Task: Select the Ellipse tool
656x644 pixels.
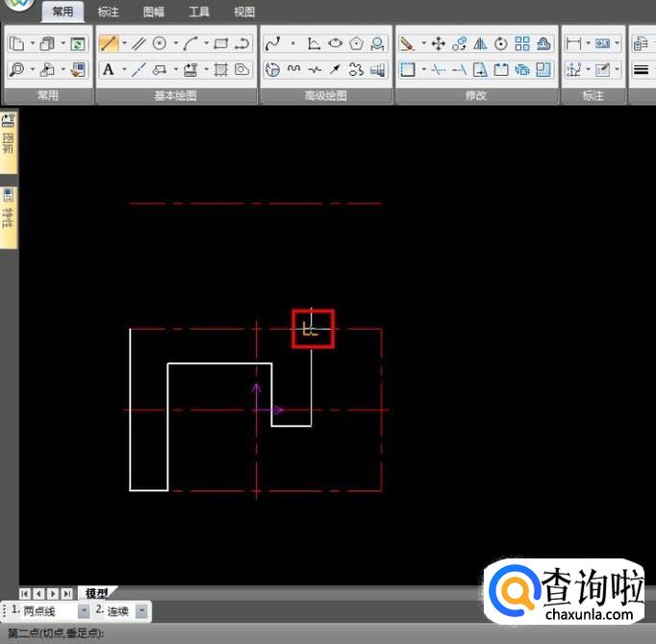Action: (336, 43)
